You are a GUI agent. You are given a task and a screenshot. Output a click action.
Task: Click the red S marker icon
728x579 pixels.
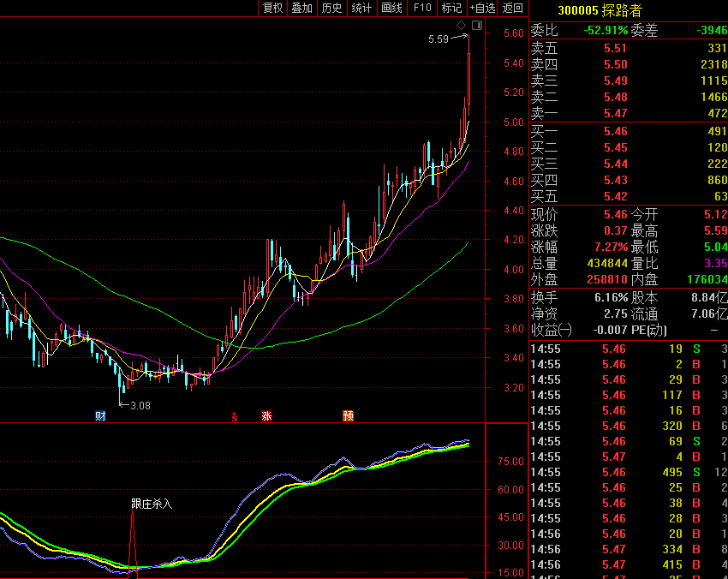click(x=235, y=417)
